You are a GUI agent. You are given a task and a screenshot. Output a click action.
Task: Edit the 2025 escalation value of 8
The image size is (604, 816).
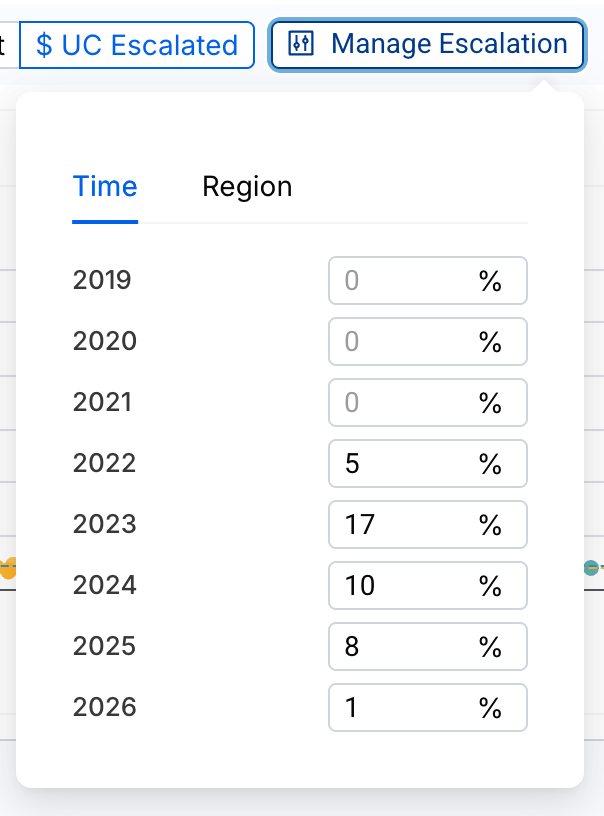pyautogui.click(x=428, y=646)
